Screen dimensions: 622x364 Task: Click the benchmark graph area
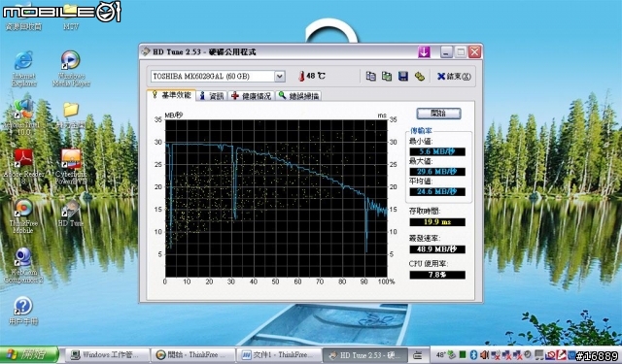pos(276,198)
